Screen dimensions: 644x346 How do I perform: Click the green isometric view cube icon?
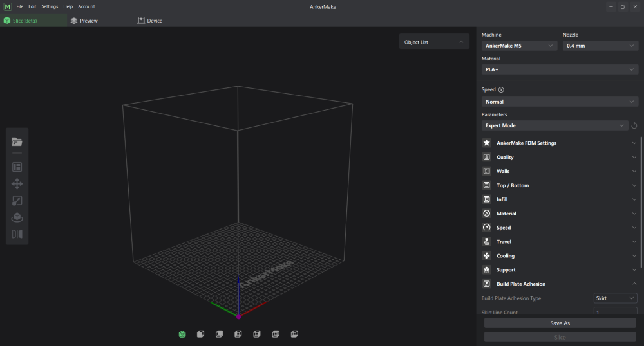(182, 334)
